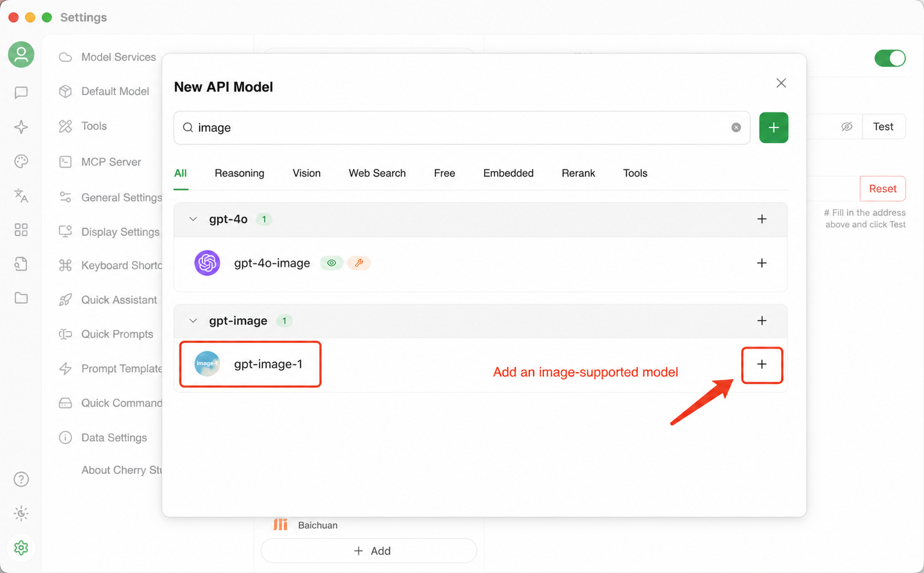Click the gpt-image-1 model name
The image size is (924, 573).
268,364
